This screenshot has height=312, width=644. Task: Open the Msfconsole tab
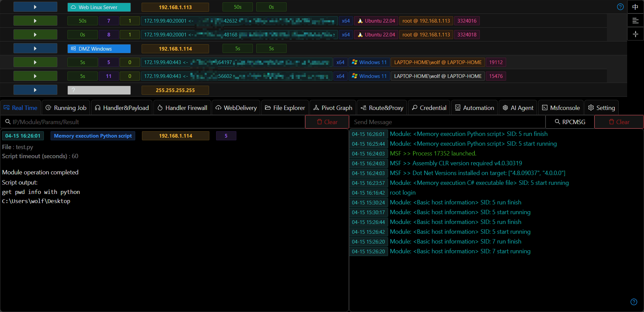561,108
